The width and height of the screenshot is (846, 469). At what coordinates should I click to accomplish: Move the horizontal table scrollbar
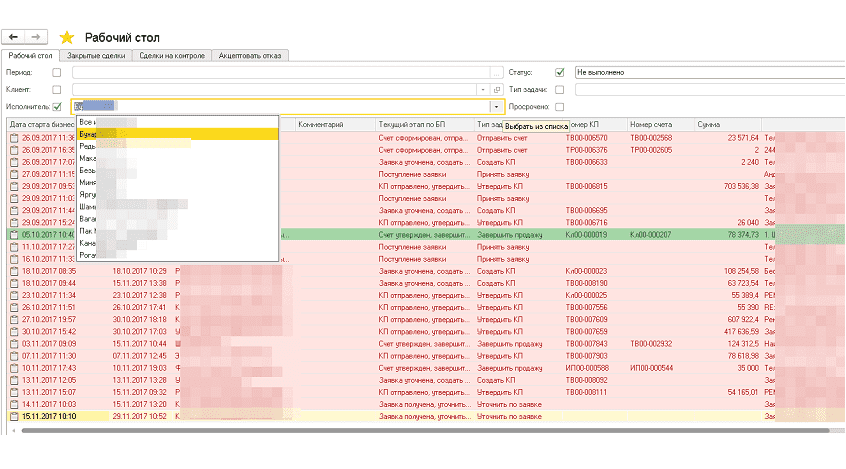click(x=425, y=431)
